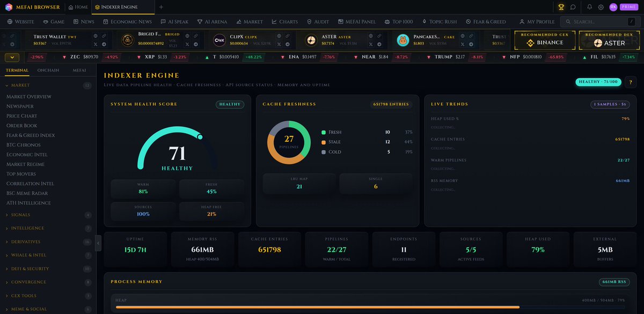The image size is (644, 314).
Task: Expand the Whale & Intel section
Action: click(x=48, y=255)
